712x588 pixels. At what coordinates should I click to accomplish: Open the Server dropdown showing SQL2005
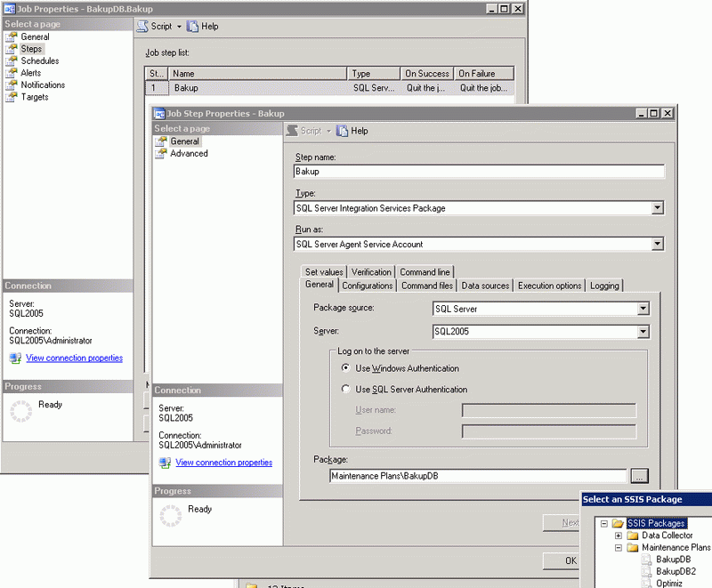(643, 332)
